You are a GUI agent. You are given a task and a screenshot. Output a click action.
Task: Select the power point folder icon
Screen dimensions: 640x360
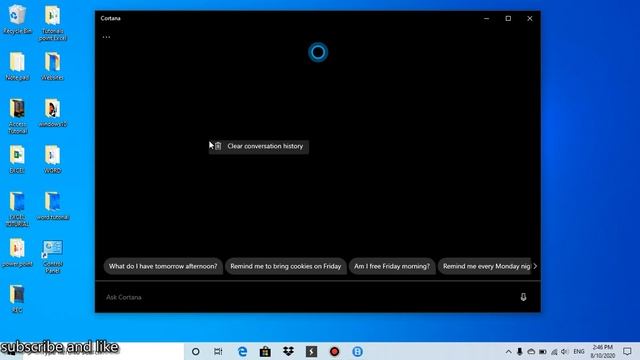click(x=17, y=252)
